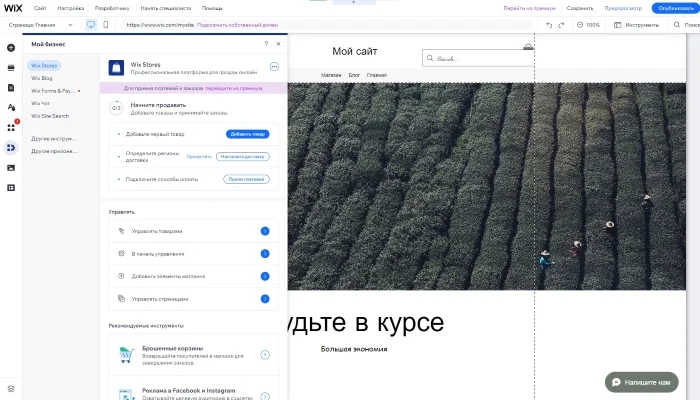
Task: Open Другие инструменты in panel list
Action: [x=54, y=138]
